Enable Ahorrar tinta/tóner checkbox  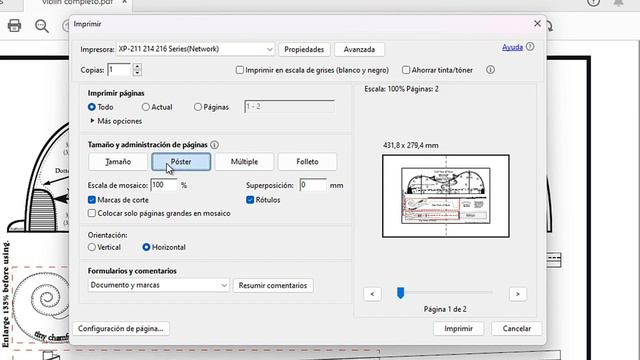coord(406,70)
